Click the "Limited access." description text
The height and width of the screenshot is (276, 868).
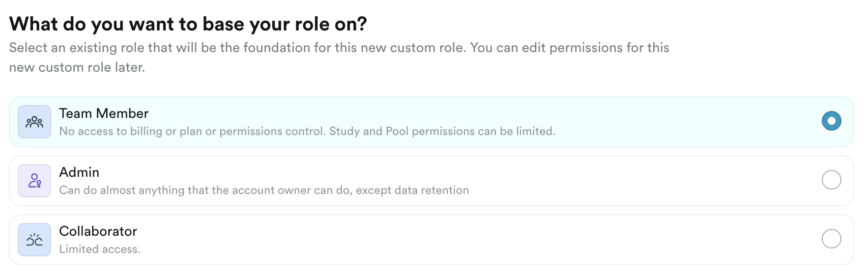click(100, 249)
